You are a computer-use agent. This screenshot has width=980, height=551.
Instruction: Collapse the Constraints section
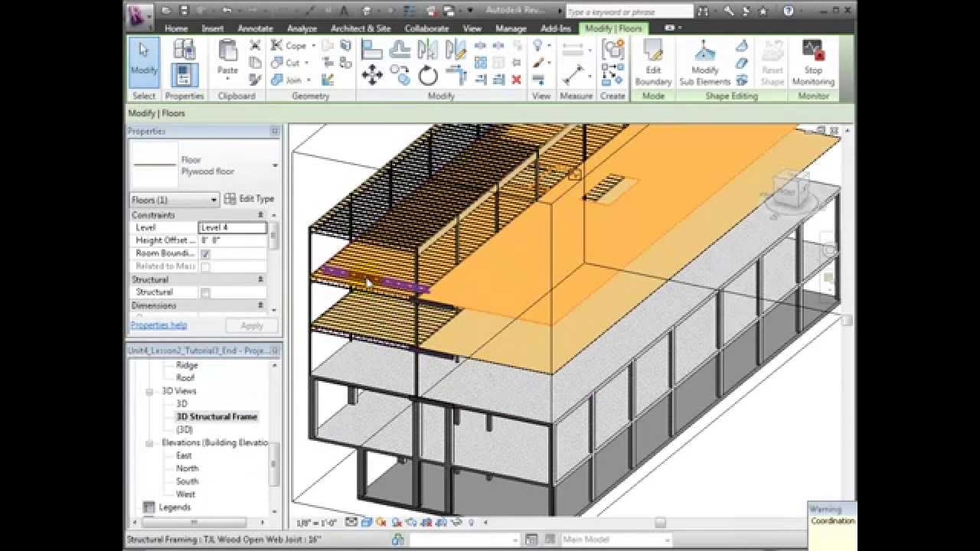click(x=260, y=215)
